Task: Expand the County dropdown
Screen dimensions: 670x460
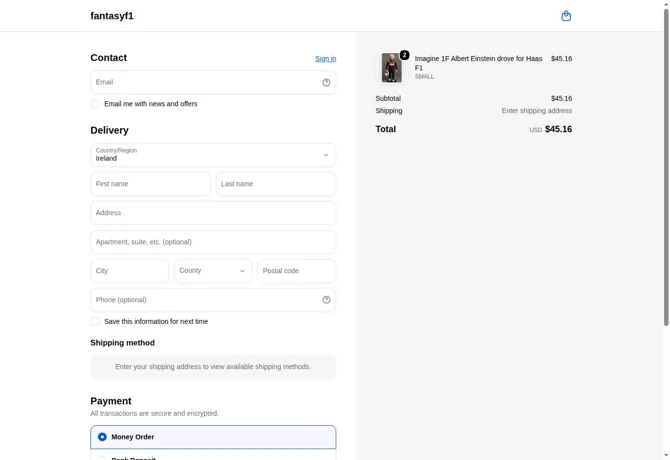Action: [x=213, y=271]
